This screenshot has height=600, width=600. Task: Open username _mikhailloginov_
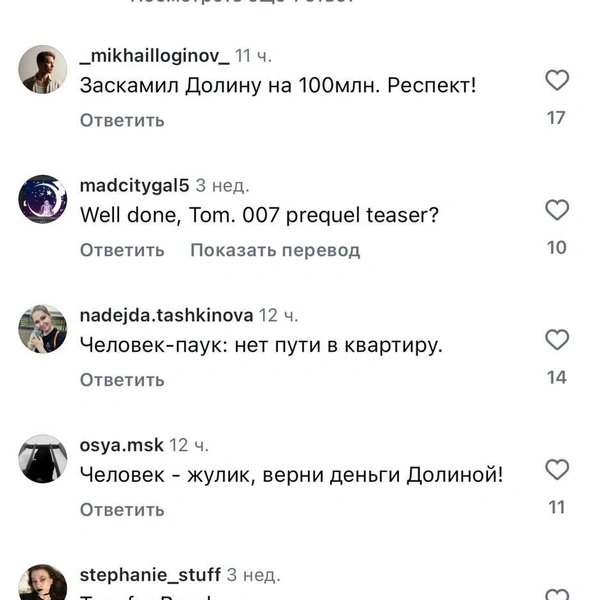[x=154, y=56]
